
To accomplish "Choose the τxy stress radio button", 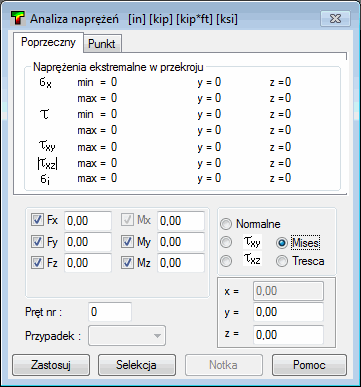I will 226,242.
